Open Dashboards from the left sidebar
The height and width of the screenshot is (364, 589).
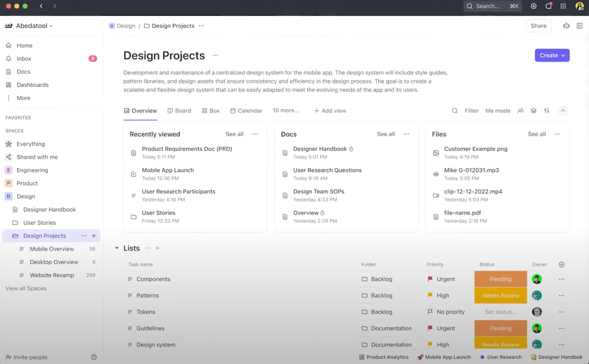pyautogui.click(x=32, y=84)
